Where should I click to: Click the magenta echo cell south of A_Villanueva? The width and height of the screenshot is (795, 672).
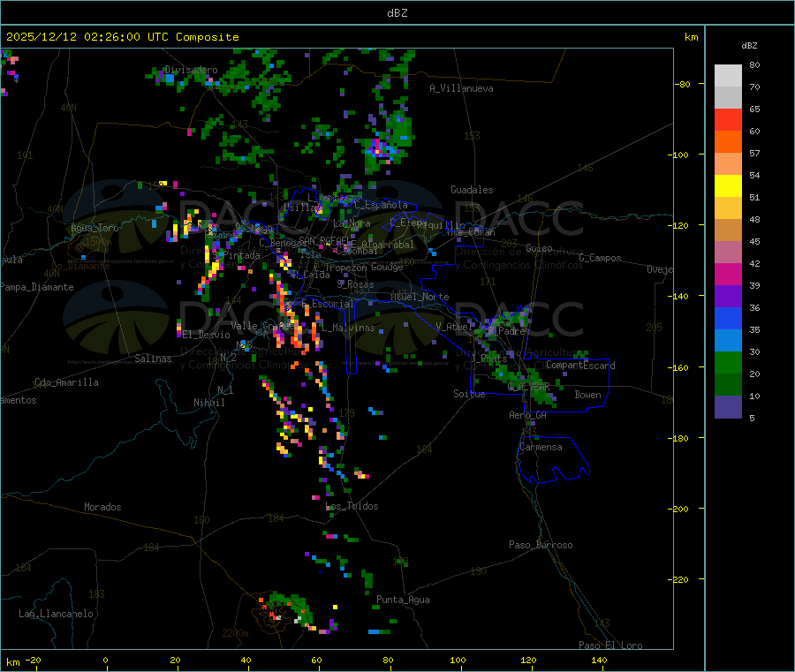(x=379, y=147)
